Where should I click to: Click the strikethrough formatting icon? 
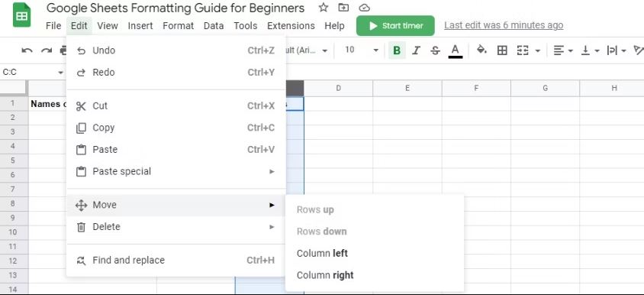[436, 50]
